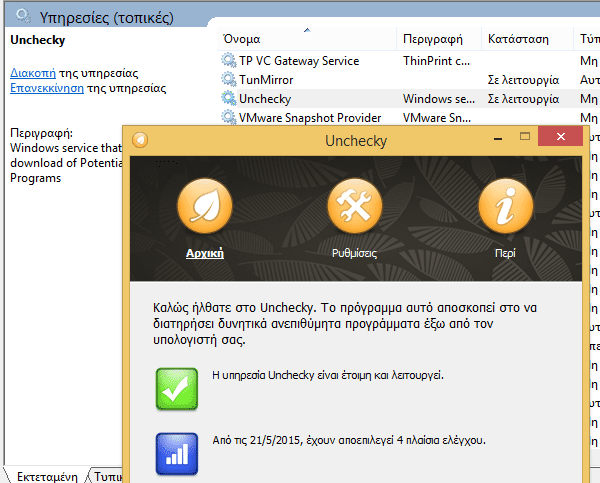The image size is (600, 483).
Task: Sort by Περιγραφή column header
Action: click(439, 39)
